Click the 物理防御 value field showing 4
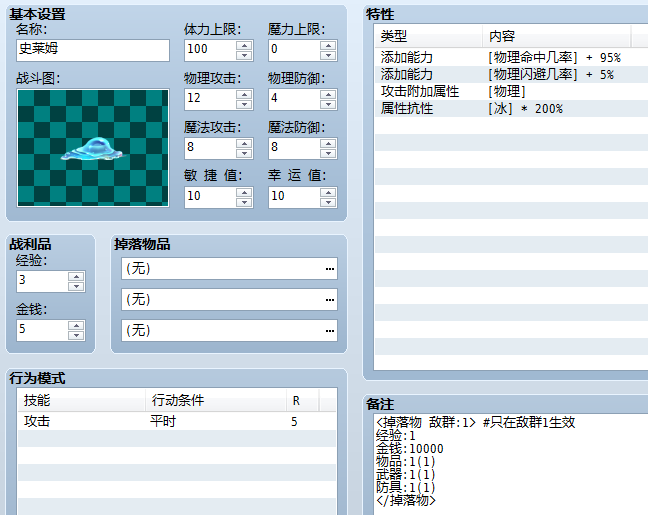This screenshot has width=648, height=515. coord(294,99)
